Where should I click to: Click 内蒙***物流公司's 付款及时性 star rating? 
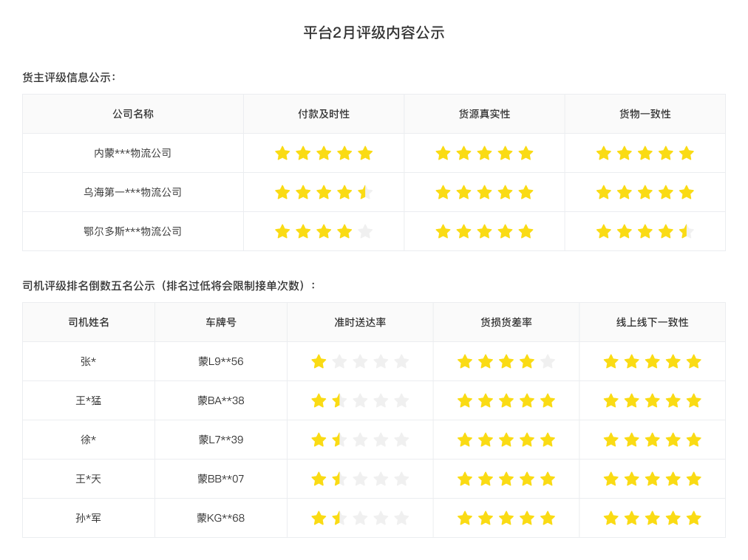click(324, 153)
